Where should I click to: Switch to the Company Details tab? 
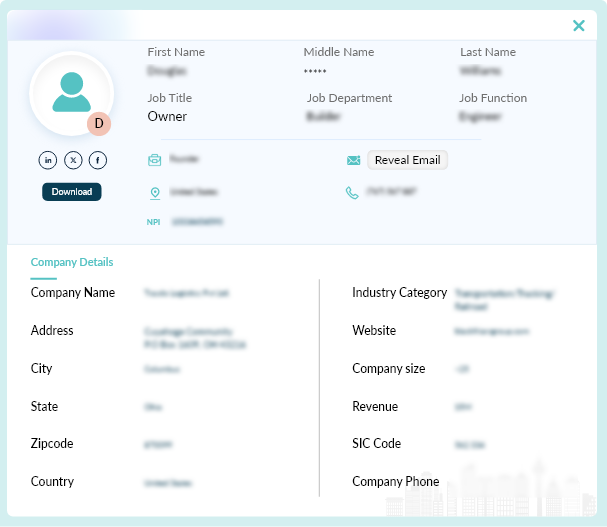tap(72, 262)
